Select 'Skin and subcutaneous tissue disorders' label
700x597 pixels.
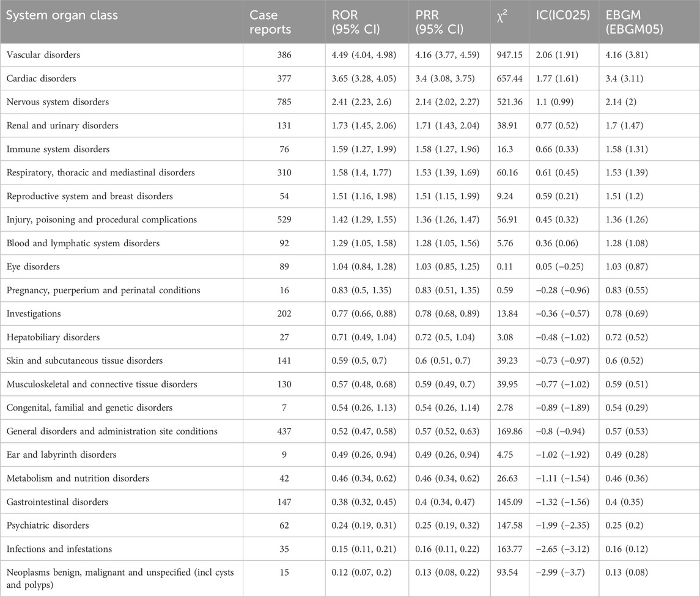[84, 361]
